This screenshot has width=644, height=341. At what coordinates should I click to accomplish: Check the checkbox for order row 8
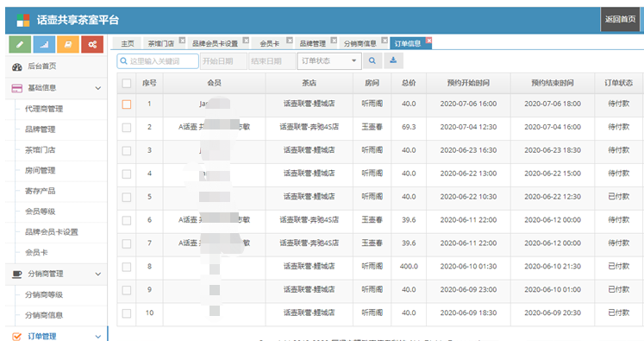click(127, 267)
